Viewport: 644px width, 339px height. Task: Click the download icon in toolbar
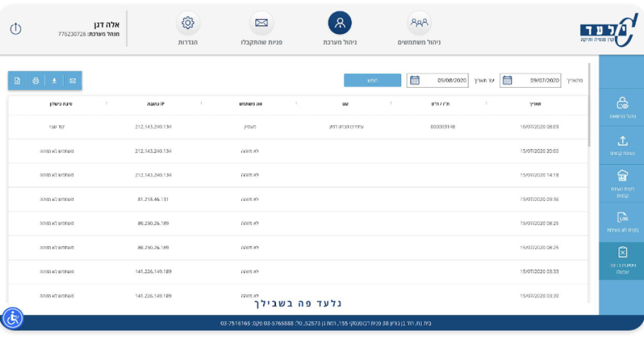(54, 81)
